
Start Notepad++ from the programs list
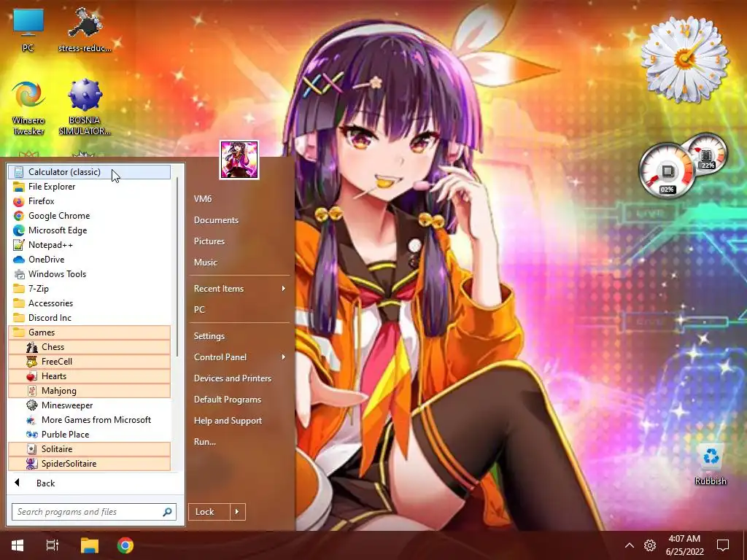click(x=89, y=245)
